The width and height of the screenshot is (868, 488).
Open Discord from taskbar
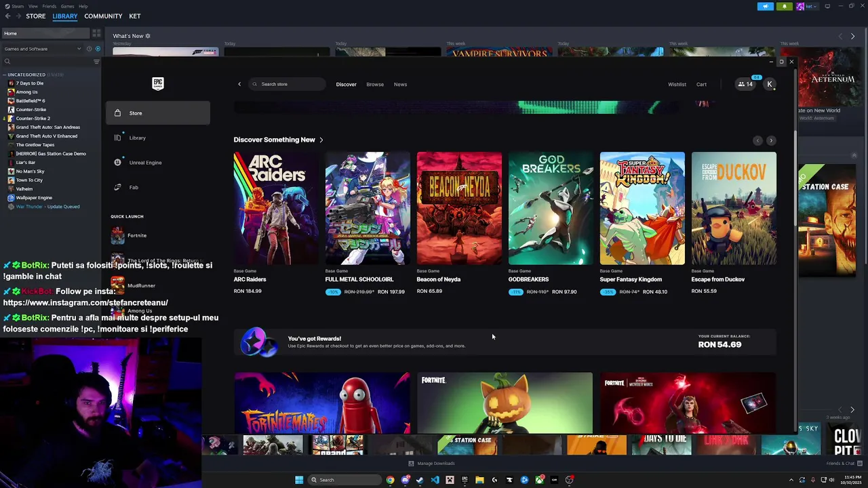pyautogui.click(x=405, y=480)
